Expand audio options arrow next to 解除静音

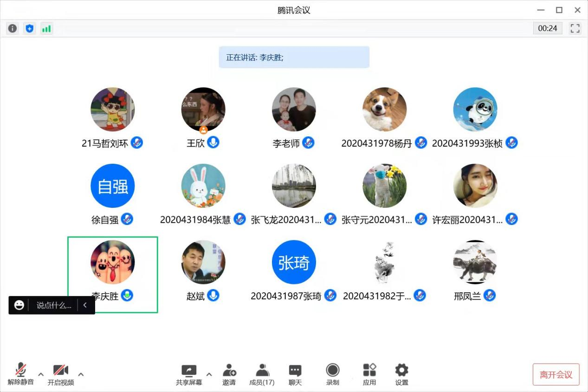[x=41, y=374]
